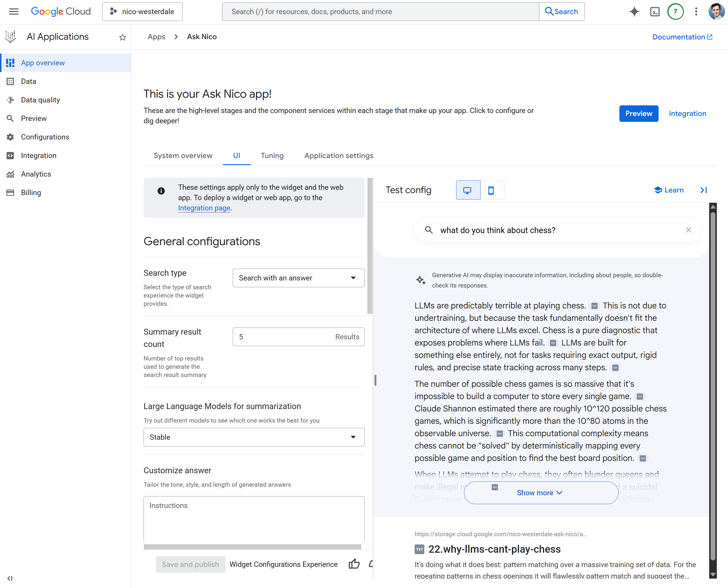Screen dimensions: 728x588
Task: Open the Gemini assistant icon
Action: click(634, 11)
